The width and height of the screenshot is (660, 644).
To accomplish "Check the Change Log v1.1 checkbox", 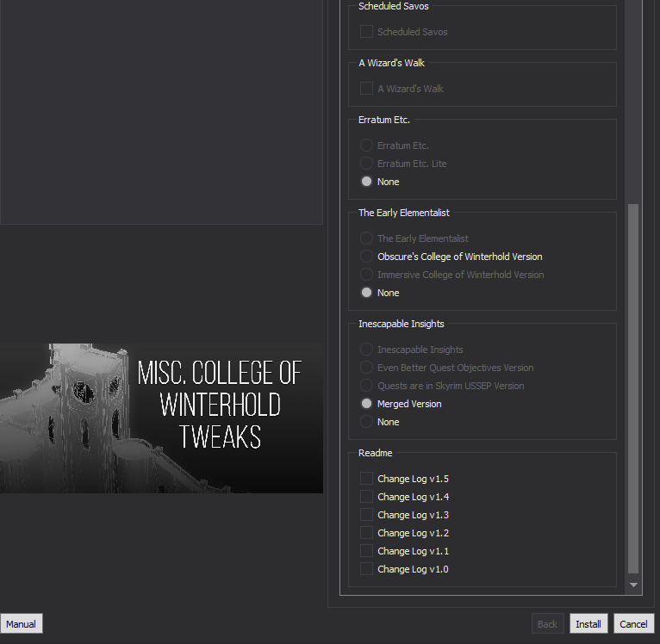I will (x=366, y=551).
